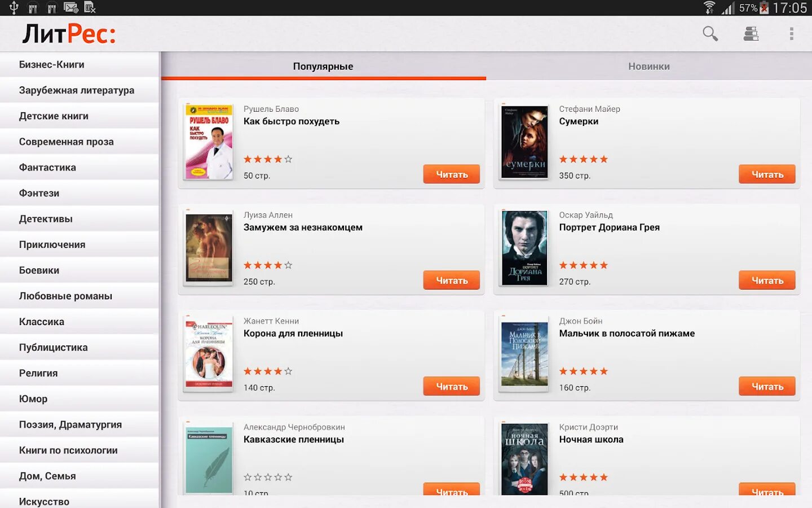Select Фэнтези category
Image resolution: width=812 pixels, height=508 pixels.
80,193
